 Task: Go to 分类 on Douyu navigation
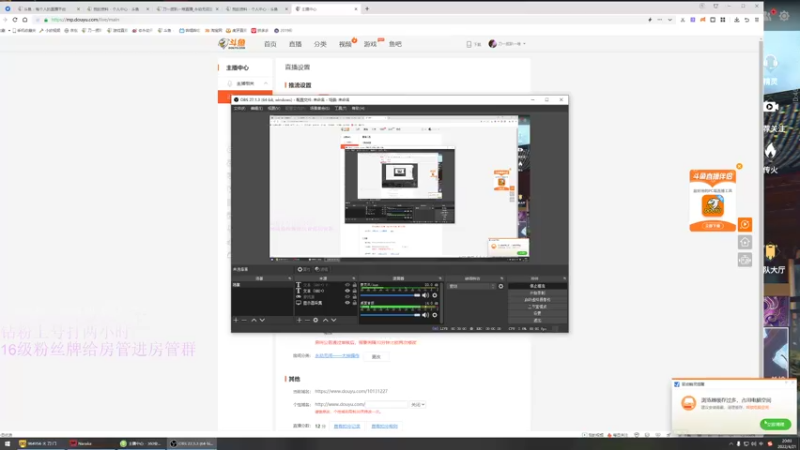(x=320, y=44)
